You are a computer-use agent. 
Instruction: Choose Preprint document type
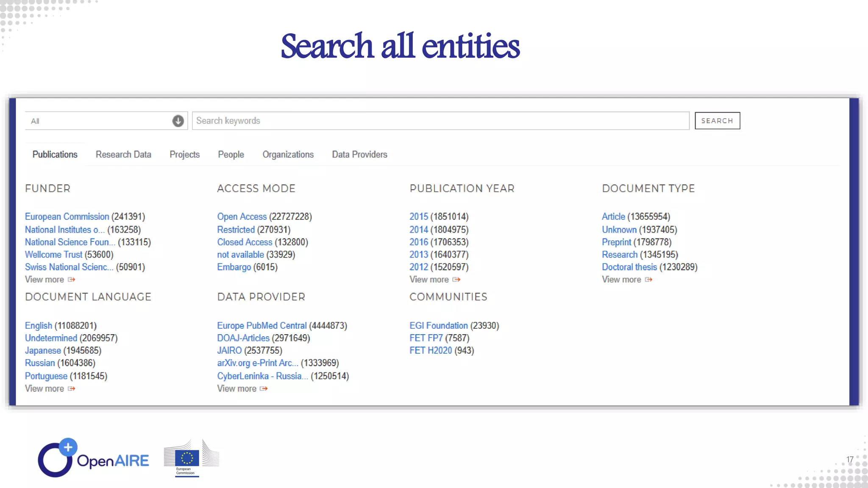(616, 242)
